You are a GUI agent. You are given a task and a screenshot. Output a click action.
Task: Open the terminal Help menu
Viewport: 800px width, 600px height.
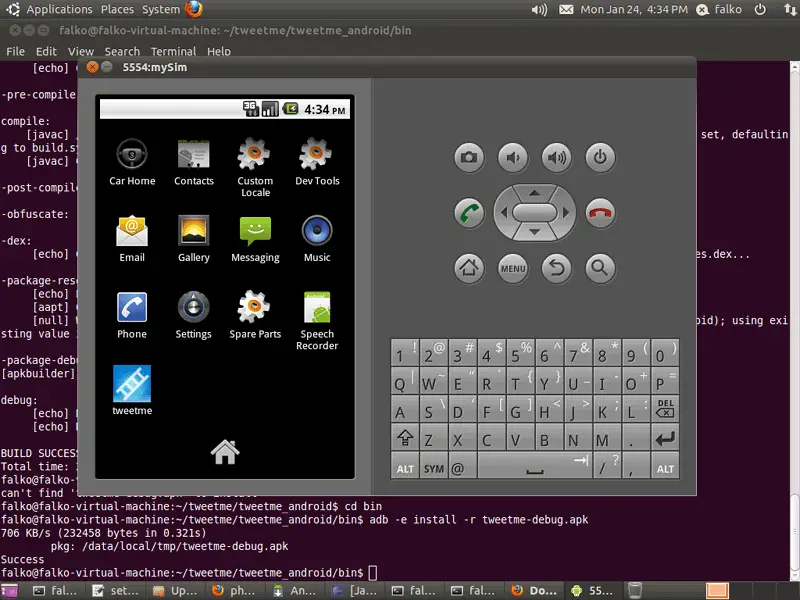click(x=219, y=52)
